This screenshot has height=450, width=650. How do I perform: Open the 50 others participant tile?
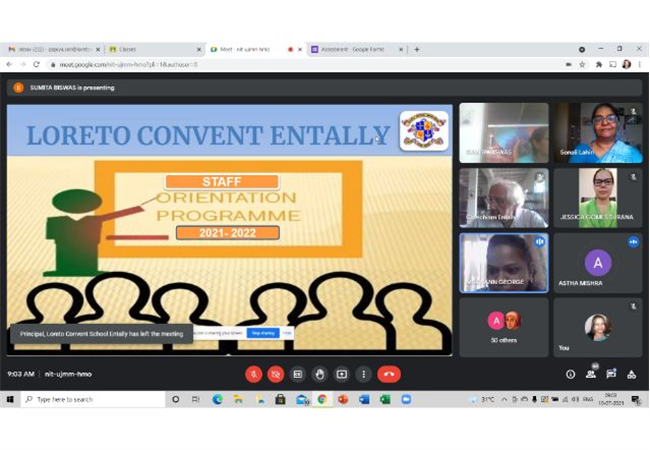point(504,327)
